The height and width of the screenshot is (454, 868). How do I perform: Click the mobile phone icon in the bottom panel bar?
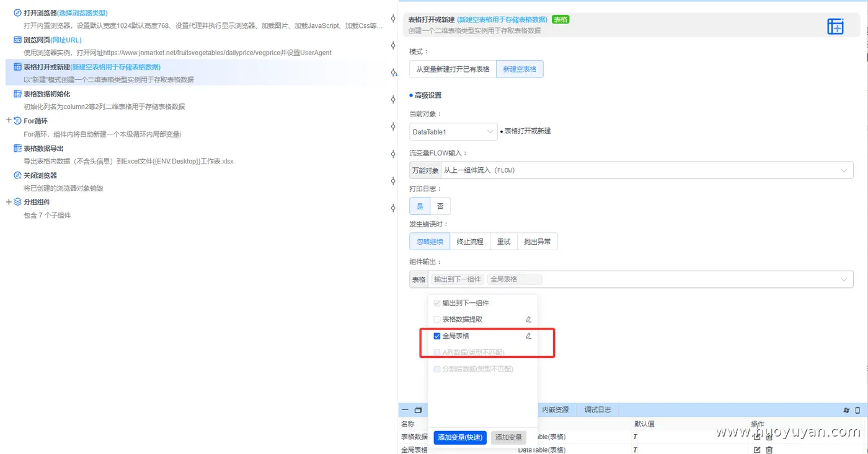click(x=857, y=410)
